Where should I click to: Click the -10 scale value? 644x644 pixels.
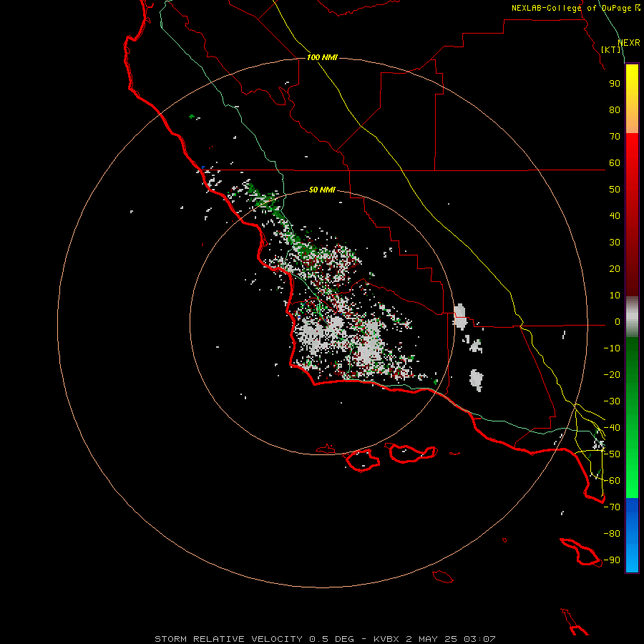pyautogui.click(x=612, y=348)
